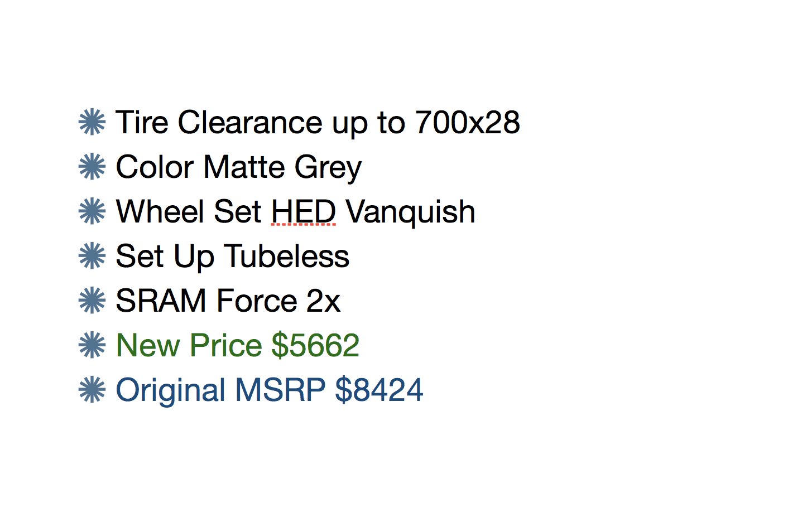Place cursor in the word Vanquish
This screenshot has height=532, width=807.
pos(410,212)
